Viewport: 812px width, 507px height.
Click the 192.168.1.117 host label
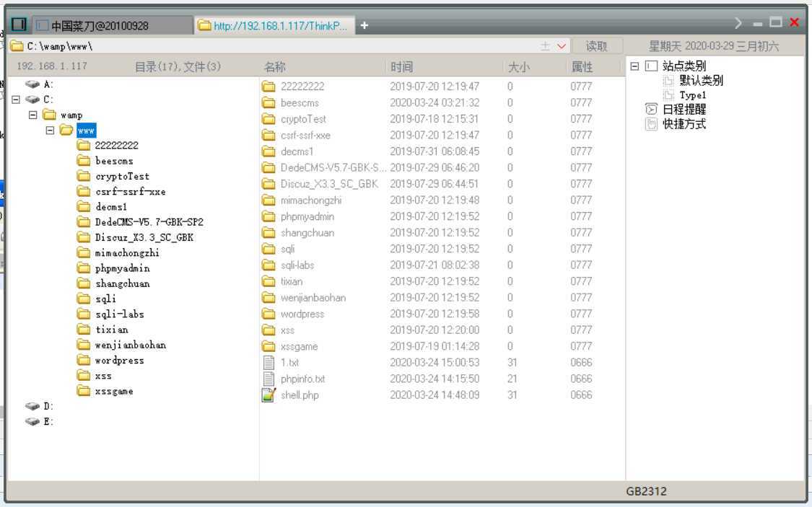52,66
